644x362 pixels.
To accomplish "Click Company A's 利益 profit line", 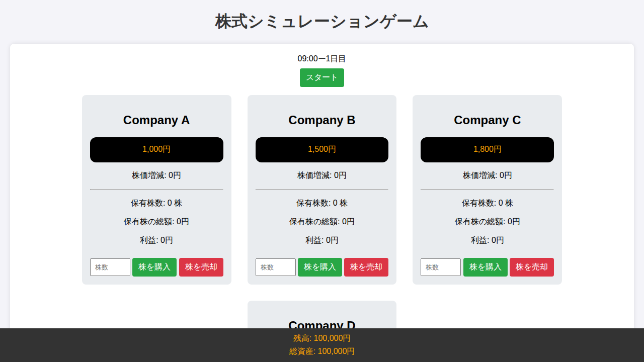I will pyautogui.click(x=156, y=240).
